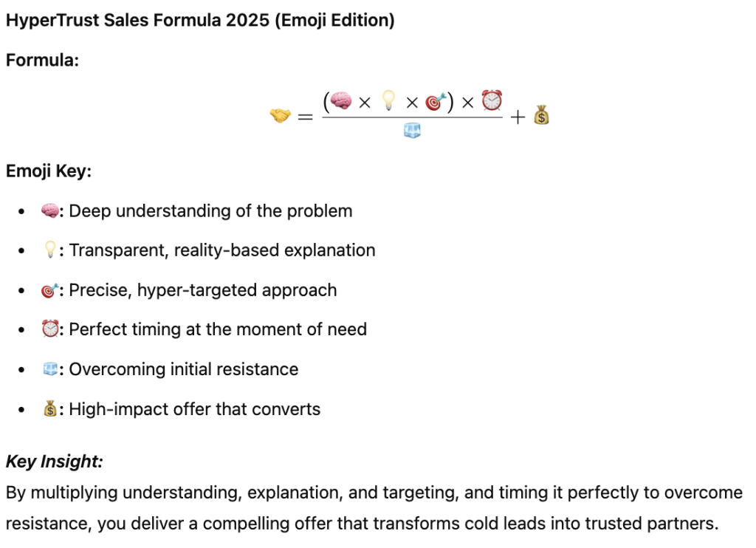Click the 'Emoji Key:' heading
The width and height of the screenshot is (756, 548).
(49, 171)
